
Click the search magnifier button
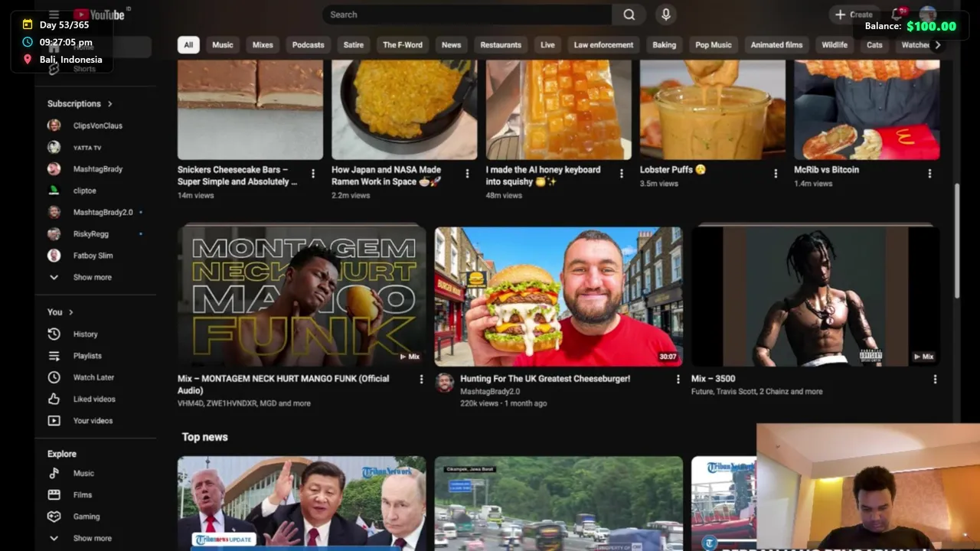coord(629,15)
